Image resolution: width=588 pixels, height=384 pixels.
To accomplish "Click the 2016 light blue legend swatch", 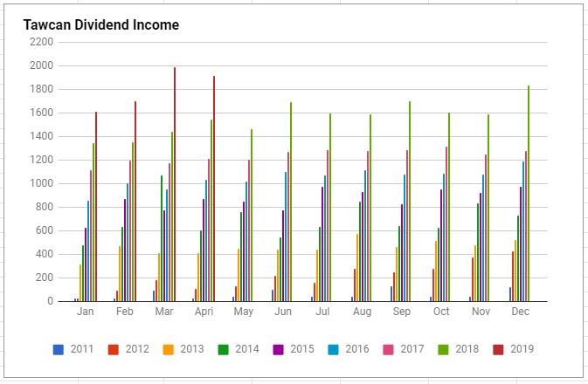I will (x=331, y=349).
